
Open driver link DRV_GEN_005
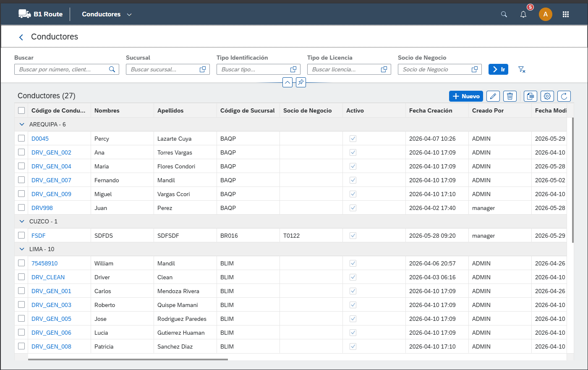coord(51,319)
